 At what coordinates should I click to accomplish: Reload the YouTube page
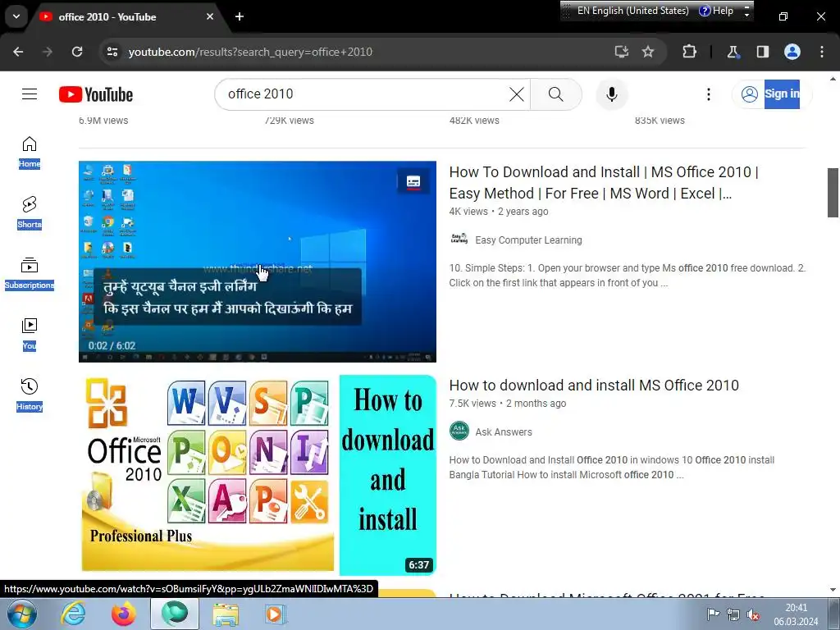pyautogui.click(x=77, y=52)
